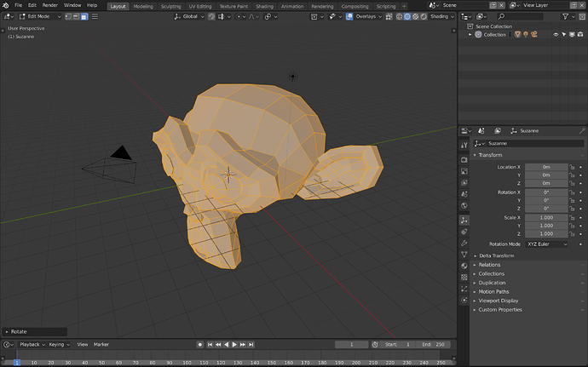The image size is (588, 367).
Task: Open the Playback popover
Action: 32,345
